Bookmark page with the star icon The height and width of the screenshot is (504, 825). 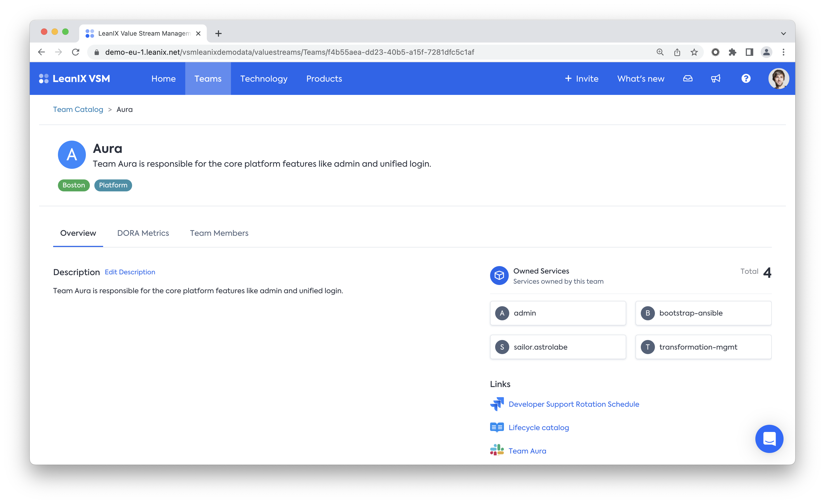click(x=694, y=52)
